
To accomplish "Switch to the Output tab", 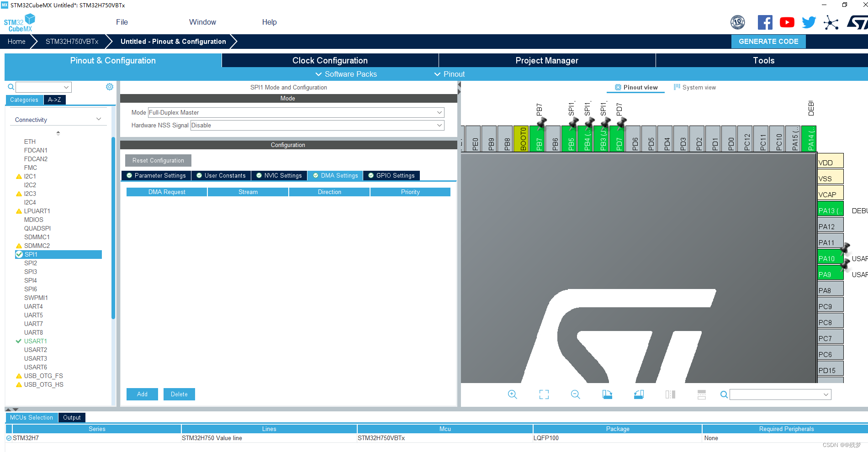I will pyautogui.click(x=72, y=417).
